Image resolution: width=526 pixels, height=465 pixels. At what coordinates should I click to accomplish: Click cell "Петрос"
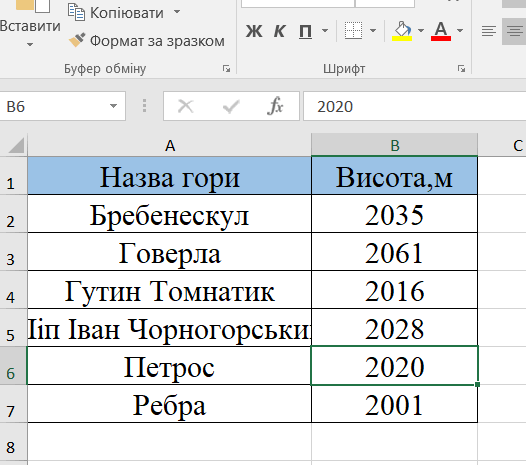[170, 366]
